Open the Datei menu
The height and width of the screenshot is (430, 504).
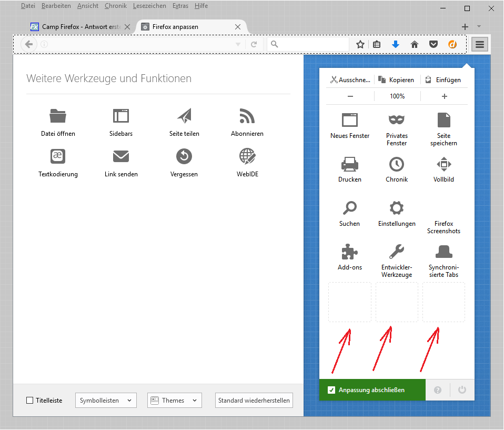pos(28,6)
